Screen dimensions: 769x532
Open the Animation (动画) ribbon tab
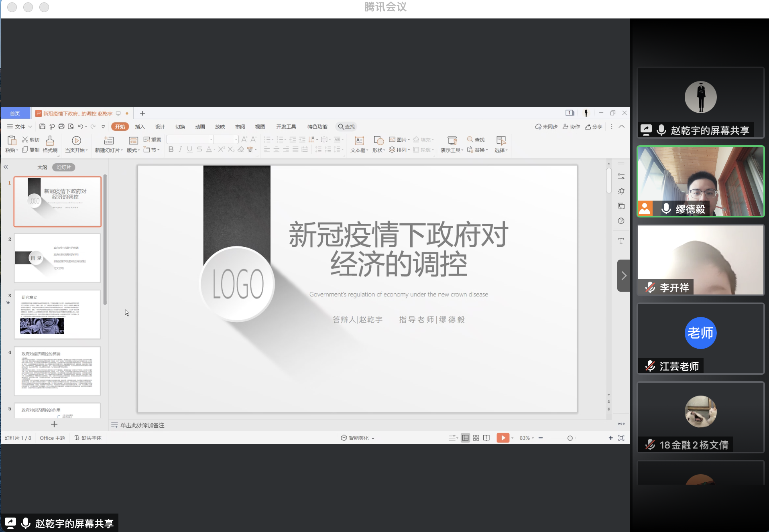[200, 126]
